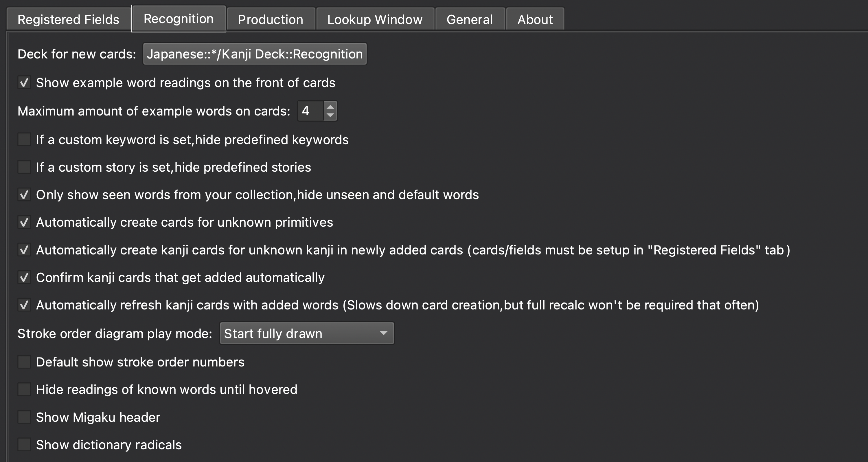
Task: Enable hiding predefined stories when custom story set
Action: [24, 166]
